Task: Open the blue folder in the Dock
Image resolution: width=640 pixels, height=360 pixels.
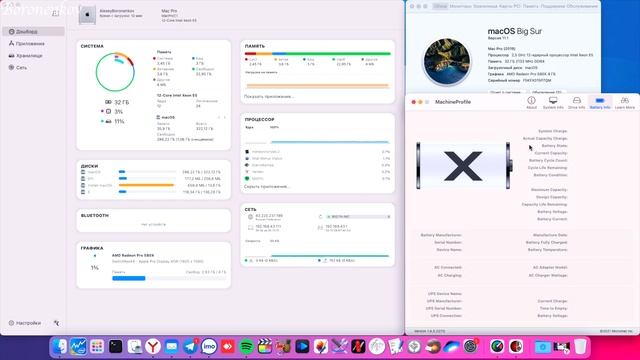Action: tap(542, 347)
